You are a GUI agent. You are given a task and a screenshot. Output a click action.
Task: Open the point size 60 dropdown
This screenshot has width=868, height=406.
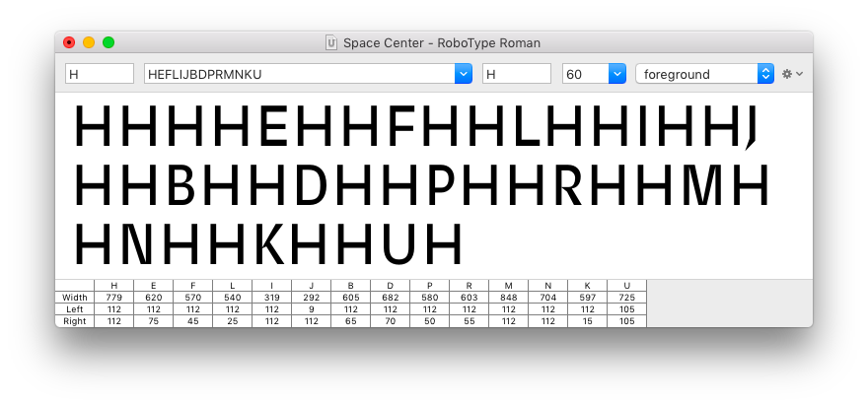[617, 74]
